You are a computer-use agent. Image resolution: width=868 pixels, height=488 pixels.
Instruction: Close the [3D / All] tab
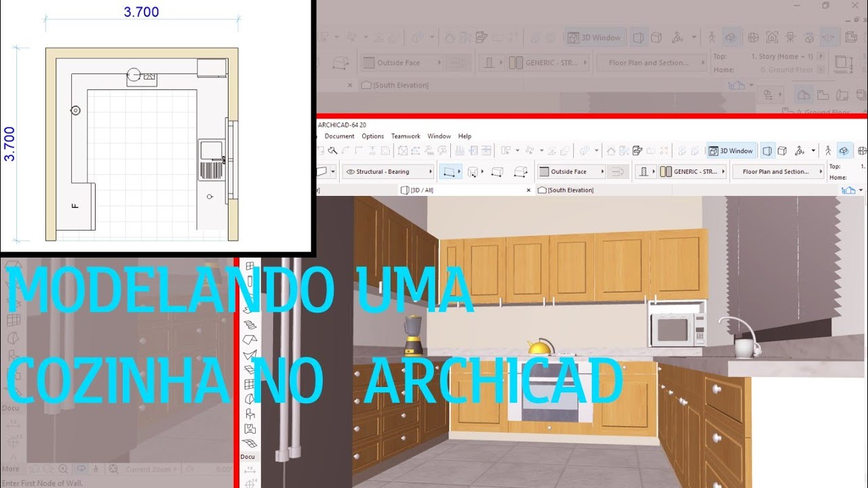click(x=529, y=190)
